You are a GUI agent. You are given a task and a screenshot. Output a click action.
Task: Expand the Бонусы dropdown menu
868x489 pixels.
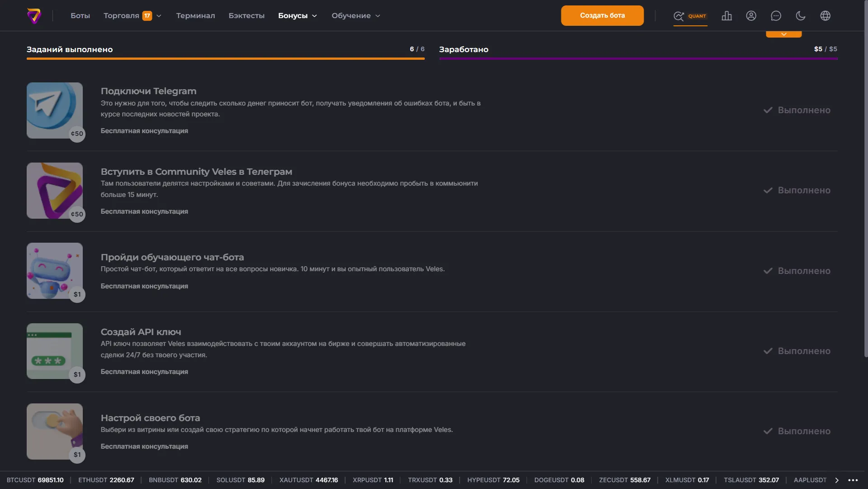(298, 16)
